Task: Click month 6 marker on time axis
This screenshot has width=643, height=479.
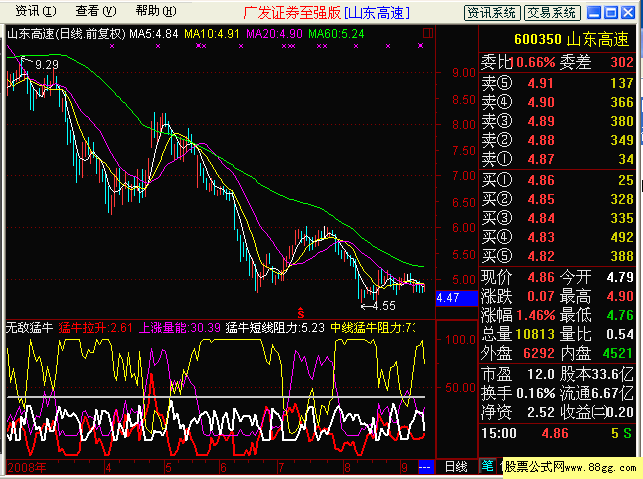Action: pos(223,468)
